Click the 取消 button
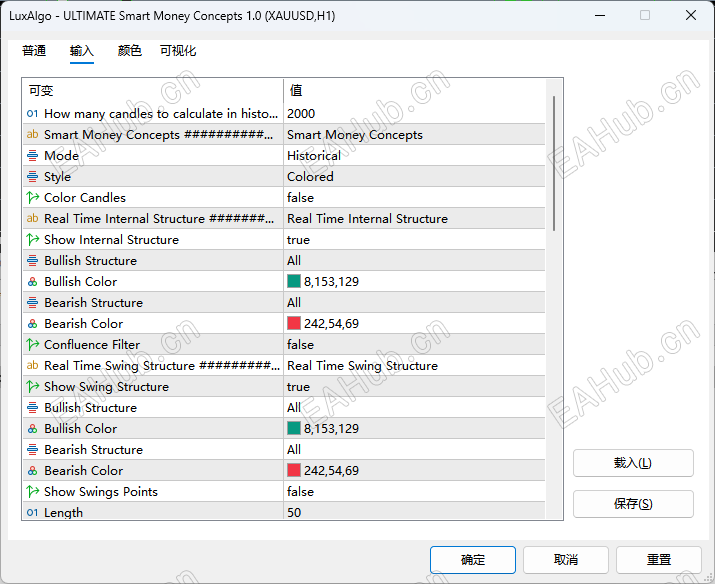The image size is (715, 584). 566,560
